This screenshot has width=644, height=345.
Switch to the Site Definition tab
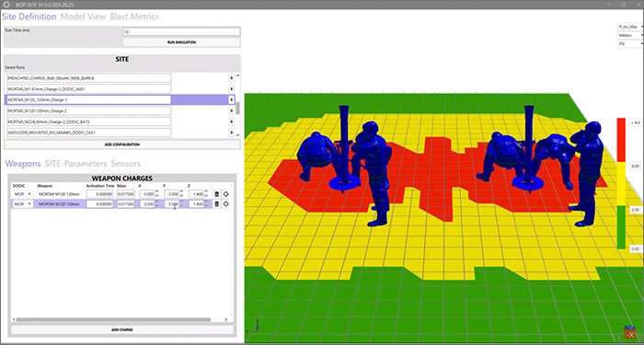point(29,17)
